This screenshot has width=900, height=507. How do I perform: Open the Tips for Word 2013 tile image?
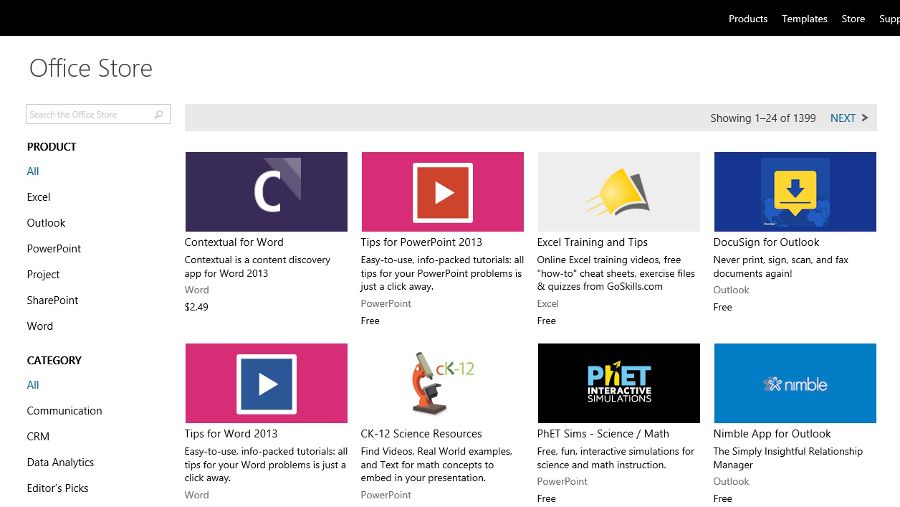pyautogui.click(x=266, y=383)
